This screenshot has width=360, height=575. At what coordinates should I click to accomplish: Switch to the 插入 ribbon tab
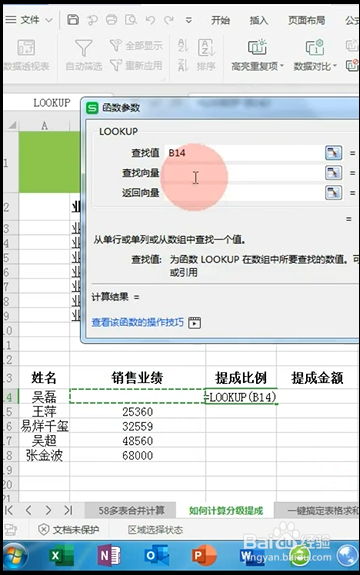click(259, 20)
